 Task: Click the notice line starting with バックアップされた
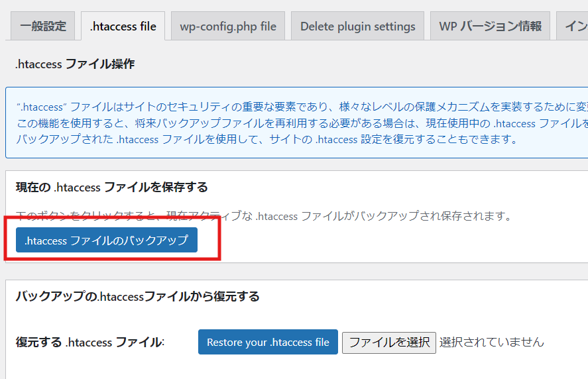point(265,139)
